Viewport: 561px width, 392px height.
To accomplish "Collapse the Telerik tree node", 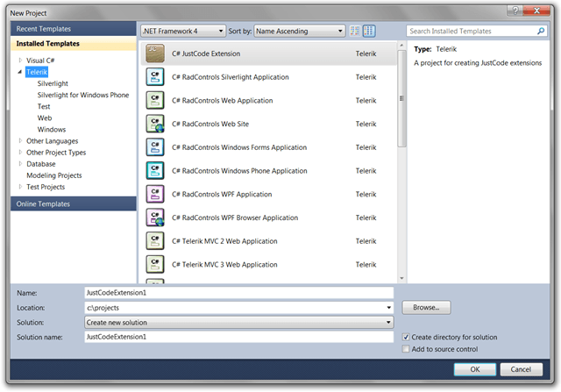I will click(20, 72).
